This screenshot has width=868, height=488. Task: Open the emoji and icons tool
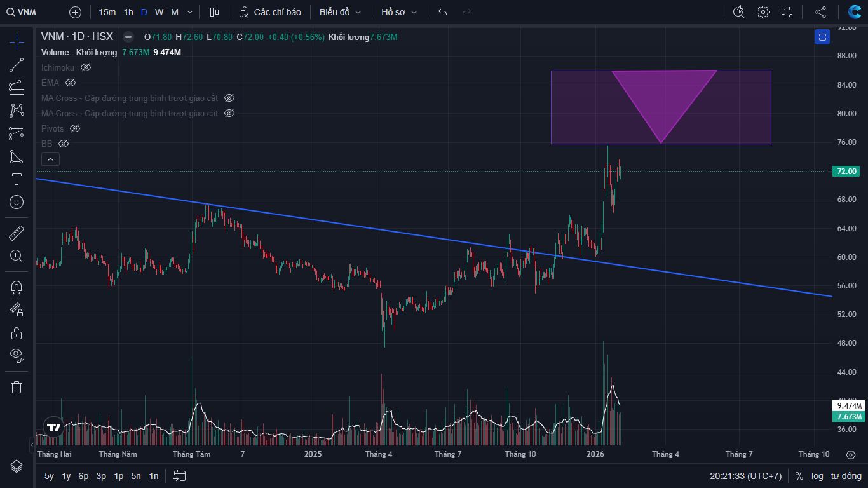click(17, 202)
